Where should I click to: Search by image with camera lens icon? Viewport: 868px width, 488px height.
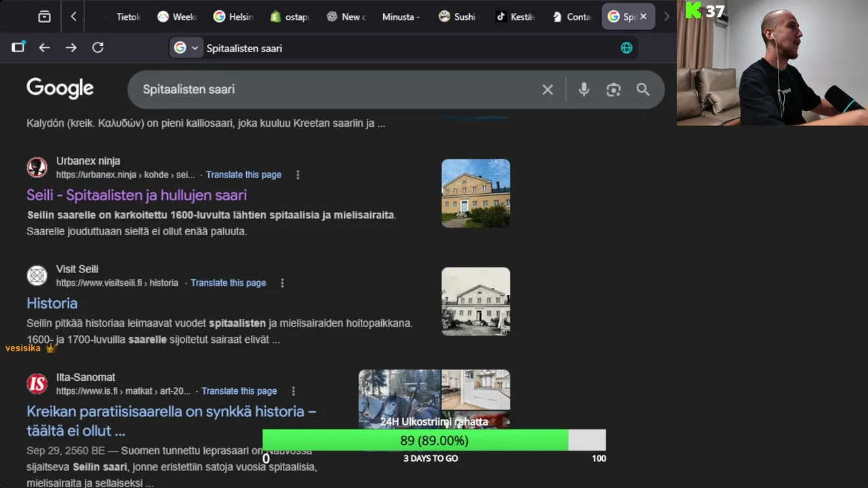click(614, 89)
